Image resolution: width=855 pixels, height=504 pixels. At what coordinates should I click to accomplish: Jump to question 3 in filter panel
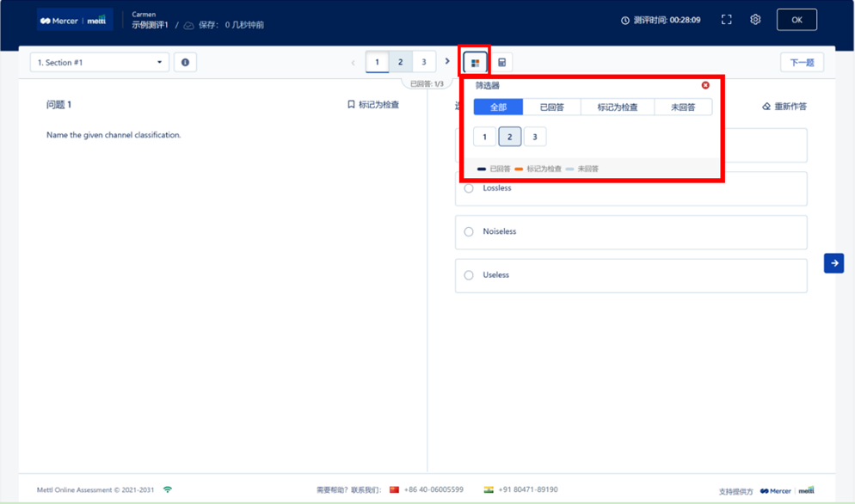535,137
